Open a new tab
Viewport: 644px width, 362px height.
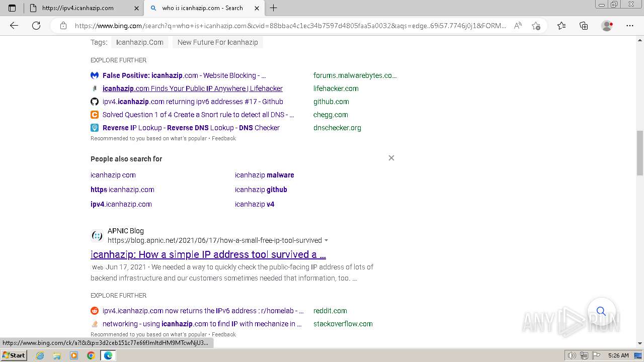(x=274, y=8)
